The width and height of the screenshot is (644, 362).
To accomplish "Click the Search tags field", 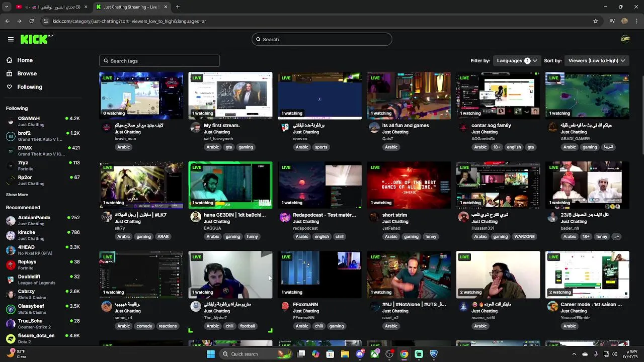I will (x=159, y=61).
